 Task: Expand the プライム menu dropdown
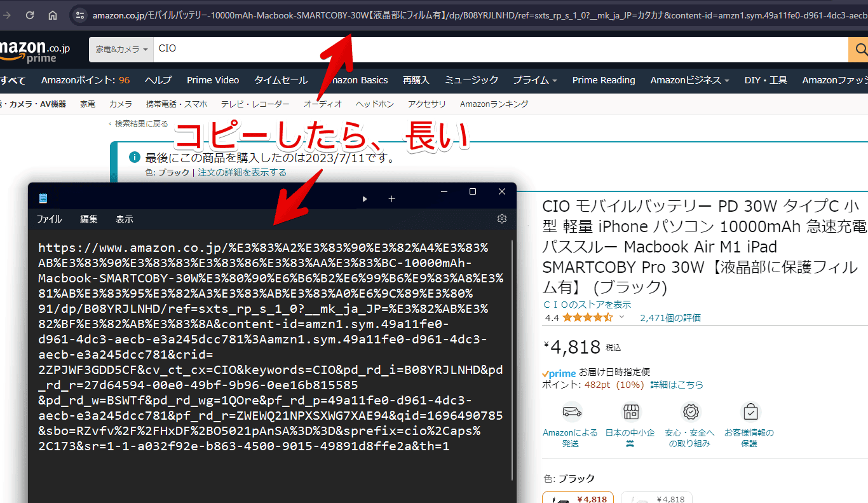click(535, 80)
